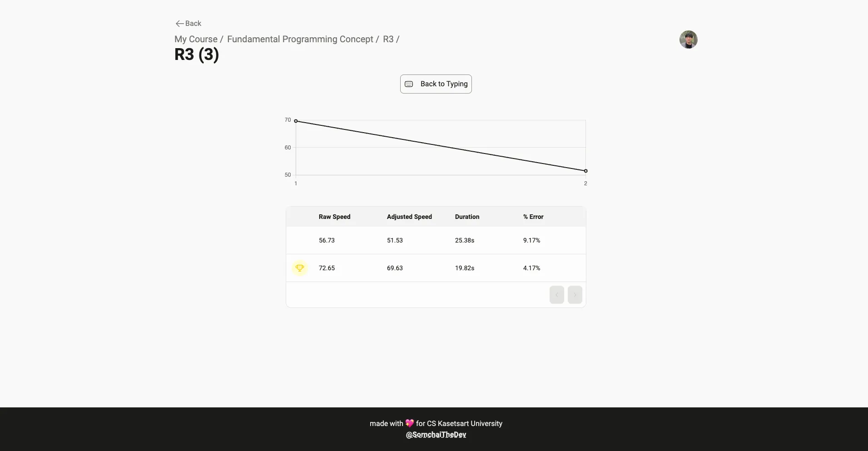
Task: Go to next page of results table
Action: tap(575, 295)
